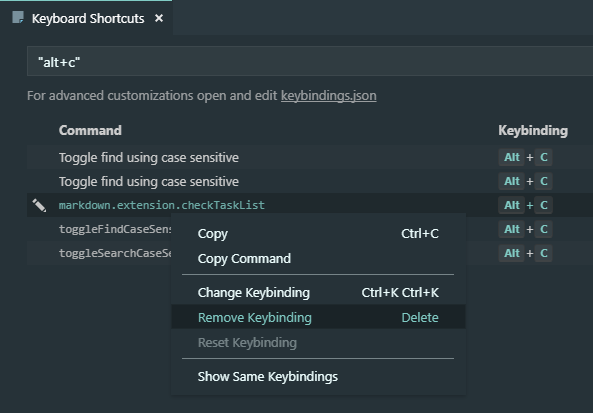Click Alt+C keybinding of toggleSearchCase row
Viewport: 593px width, 413px height.
[525, 253]
